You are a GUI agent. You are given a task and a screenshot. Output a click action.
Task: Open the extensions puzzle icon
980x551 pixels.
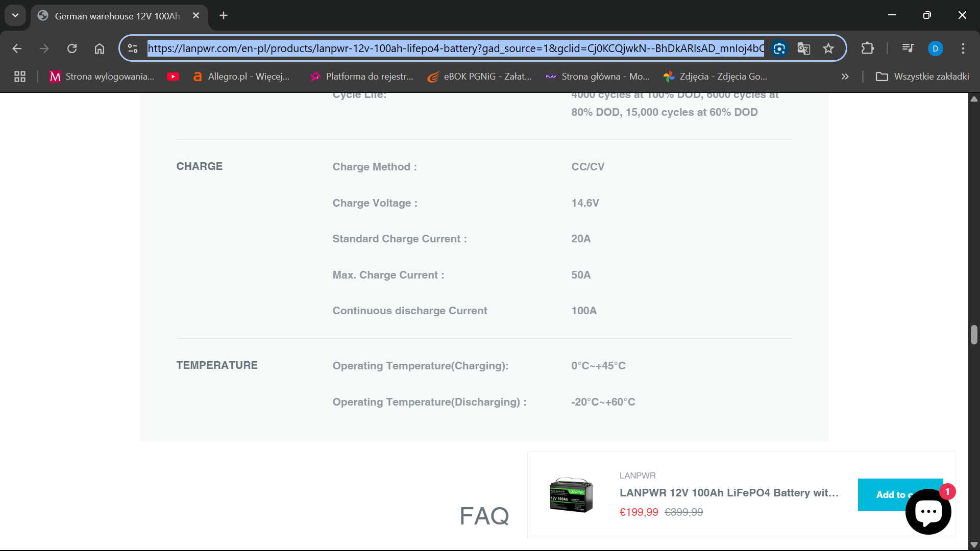tap(867, 48)
